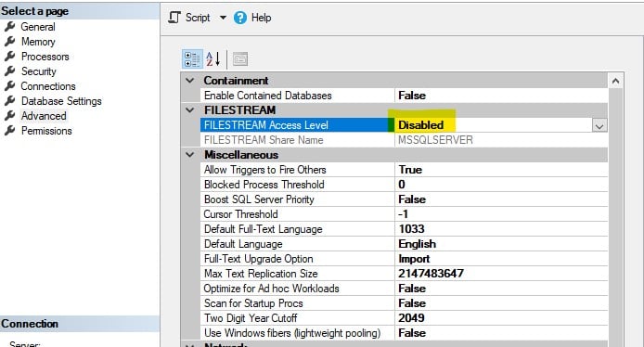
Task: Select the Scan for Startup Procs row
Action: tap(404, 303)
